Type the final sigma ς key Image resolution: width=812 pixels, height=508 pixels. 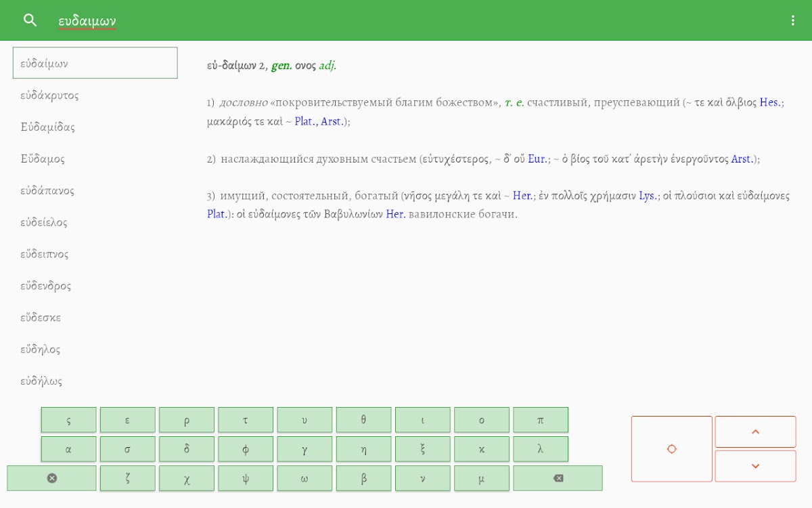click(68, 420)
